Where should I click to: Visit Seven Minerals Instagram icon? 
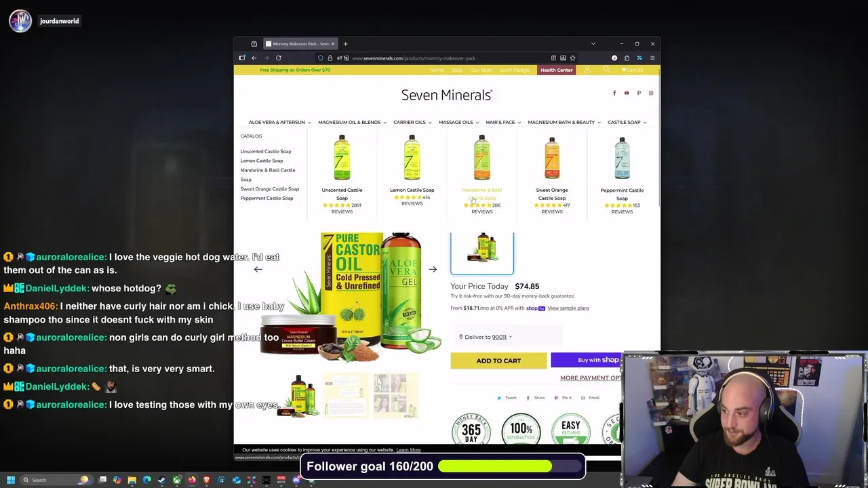click(x=651, y=93)
